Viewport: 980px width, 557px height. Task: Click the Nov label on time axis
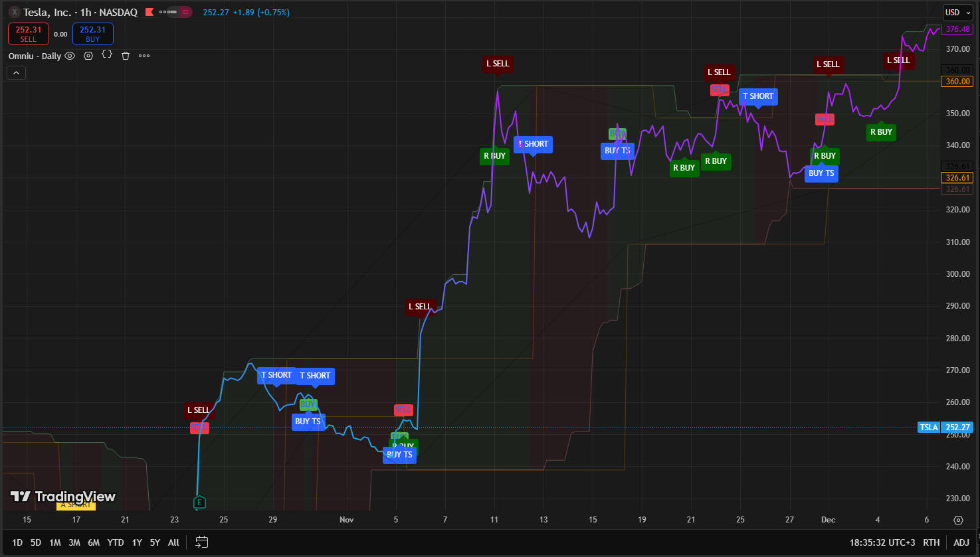[x=347, y=520]
